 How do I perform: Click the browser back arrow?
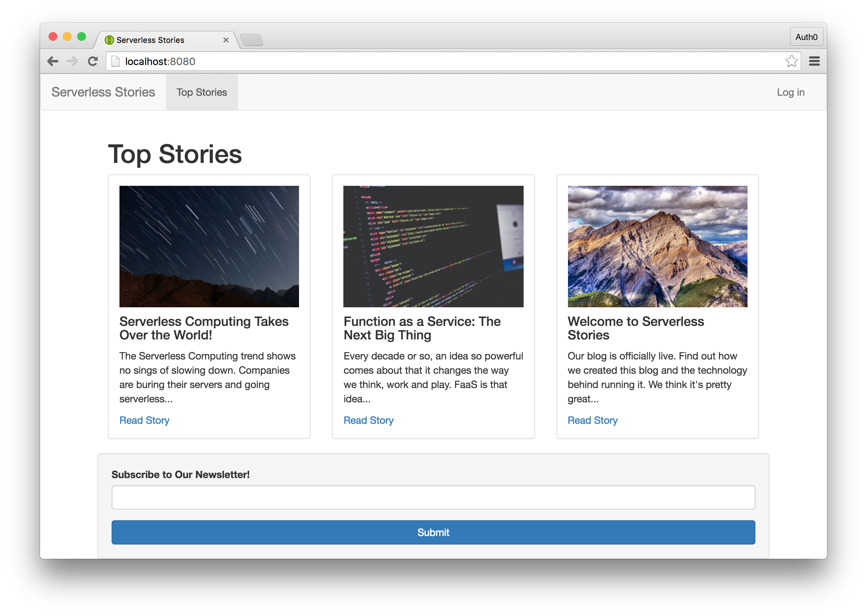pos(53,61)
